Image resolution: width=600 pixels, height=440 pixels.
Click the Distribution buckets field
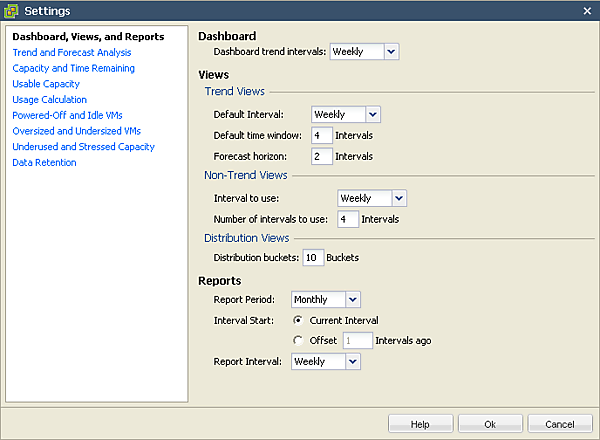(x=313, y=257)
